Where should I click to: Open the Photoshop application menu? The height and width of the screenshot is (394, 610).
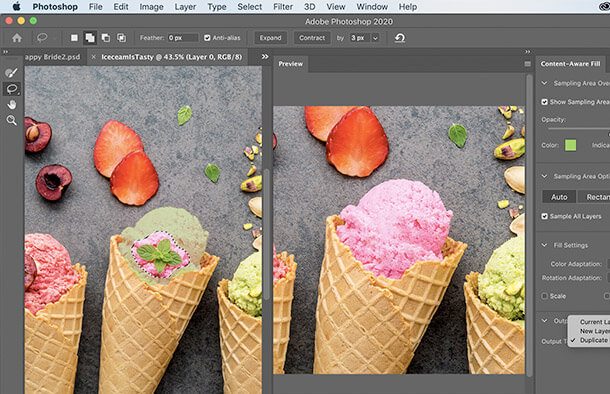coord(55,7)
